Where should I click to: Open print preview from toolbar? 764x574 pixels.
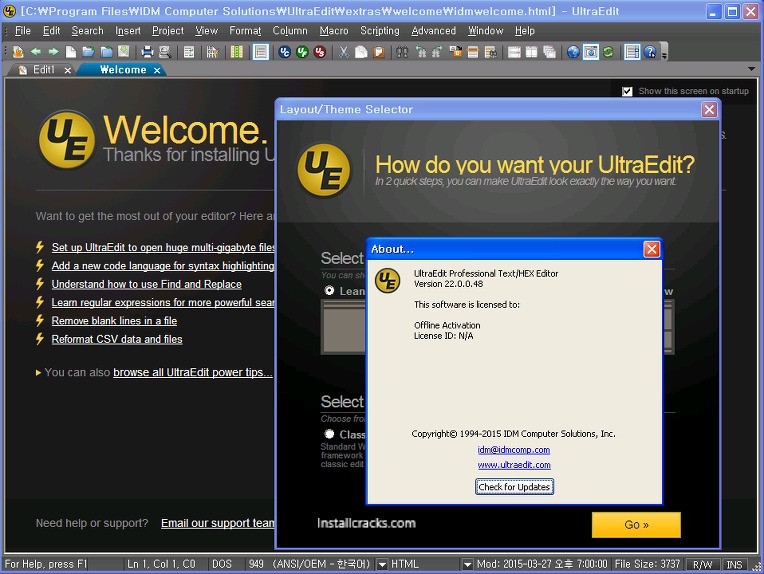tap(165, 52)
